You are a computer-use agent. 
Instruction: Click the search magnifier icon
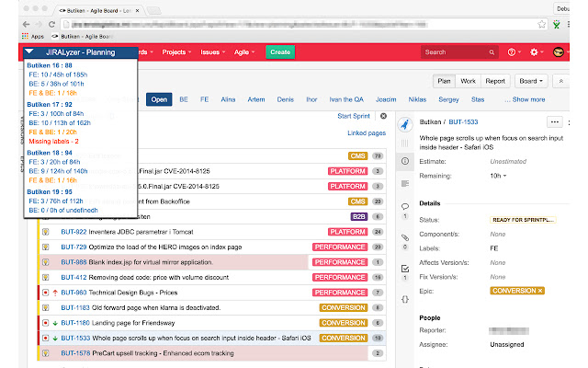pos(492,52)
